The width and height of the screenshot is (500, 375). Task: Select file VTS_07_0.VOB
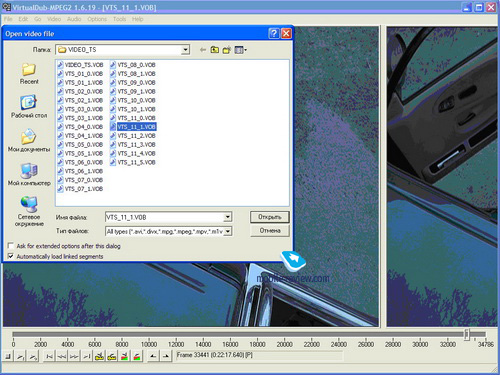click(x=80, y=180)
